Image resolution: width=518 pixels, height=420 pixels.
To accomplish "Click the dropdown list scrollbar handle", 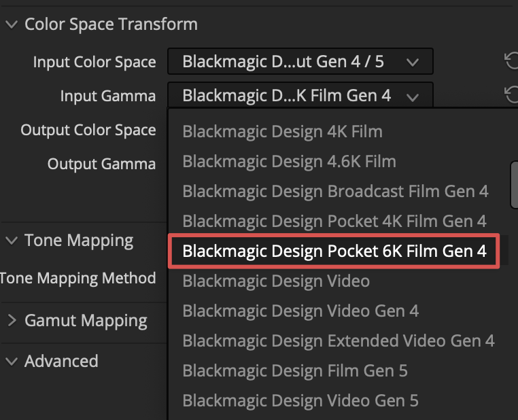I will tap(515, 185).
